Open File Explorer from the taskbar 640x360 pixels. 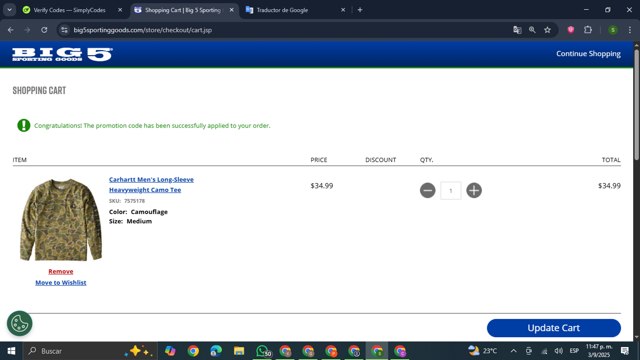[x=239, y=351]
